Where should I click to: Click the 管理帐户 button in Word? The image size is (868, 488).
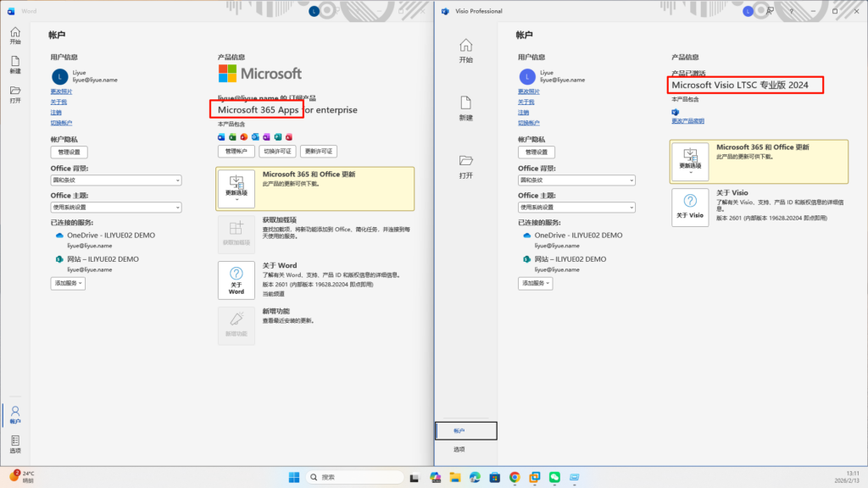[236, 151]
